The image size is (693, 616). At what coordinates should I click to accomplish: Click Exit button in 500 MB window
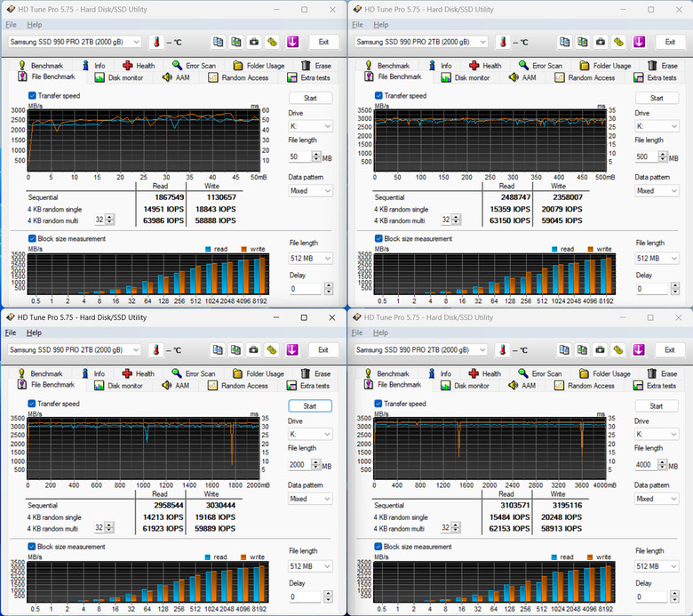(670, 42)
